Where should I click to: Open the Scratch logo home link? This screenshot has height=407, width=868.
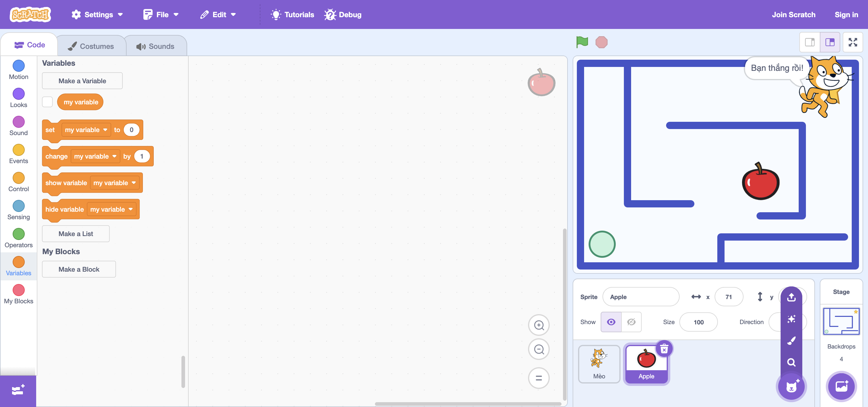pos(30,14)
